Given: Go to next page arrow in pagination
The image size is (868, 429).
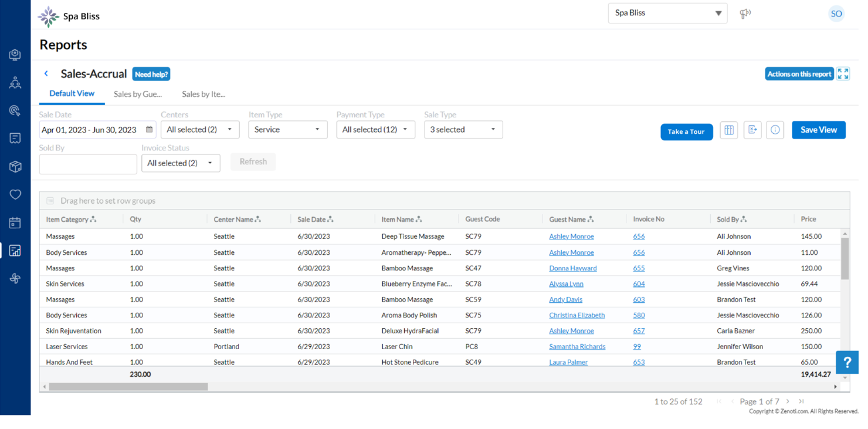Looking at the screenshot, I should click(x=788, y=402).
